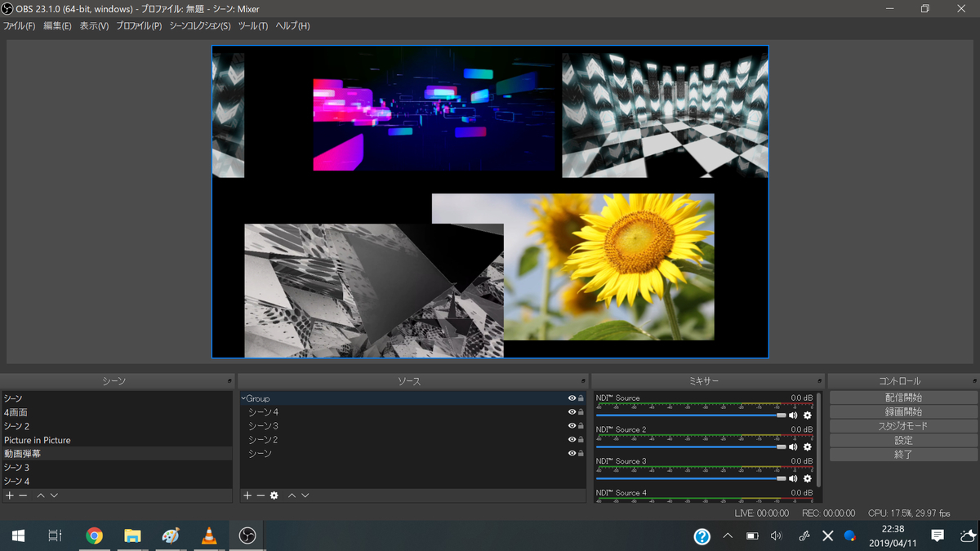
Task: Enable スタジオモード
Action: coord(903,426)
